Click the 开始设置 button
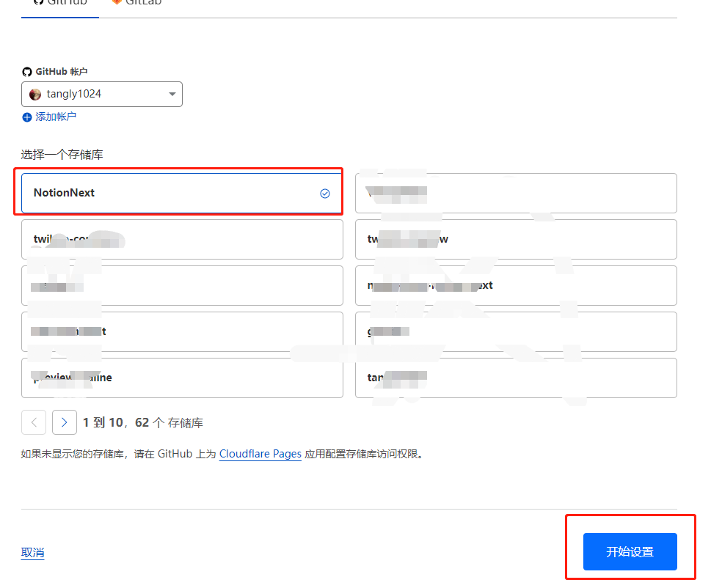Image resolution: width=722 pixels, height=588 pixels. pos(630,551)
